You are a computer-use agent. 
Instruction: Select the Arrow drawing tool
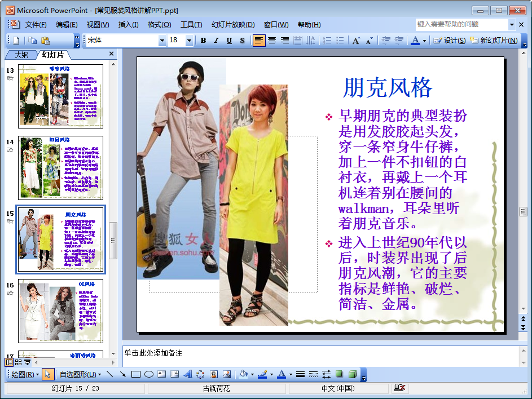[x=122, y=374]
